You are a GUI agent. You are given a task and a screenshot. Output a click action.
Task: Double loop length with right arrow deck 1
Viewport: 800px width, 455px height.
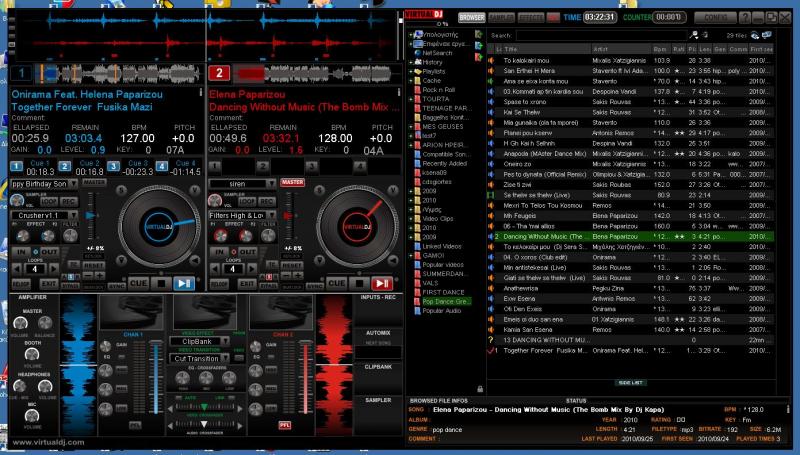54,269
